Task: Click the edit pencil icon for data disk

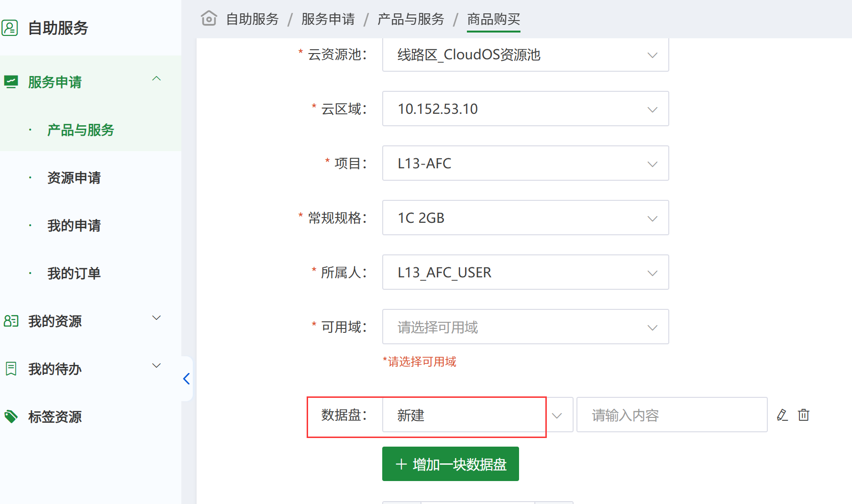Action: [783, 415]
